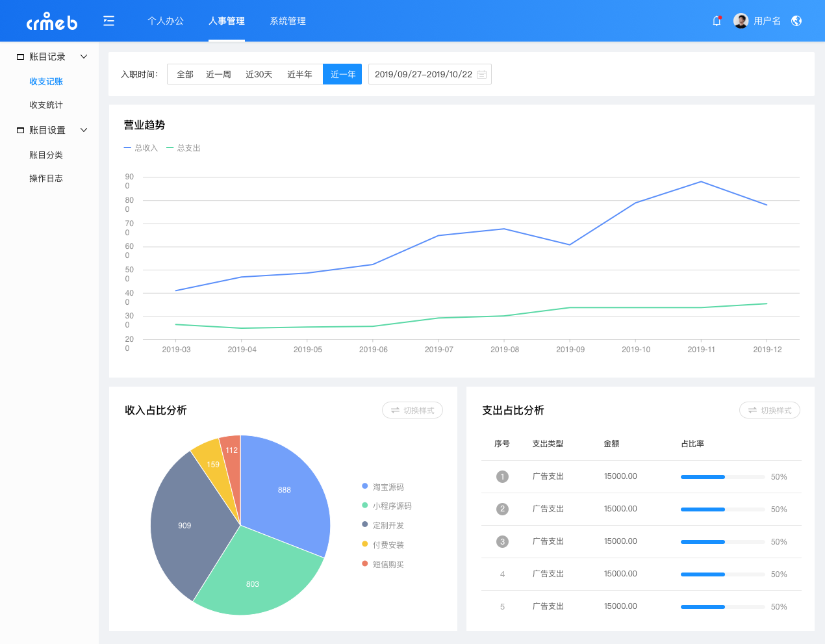Viewport: 825px width, 644px height.
Task: Click 切换样式 in income analysis panel
Action: coord(412,411)
